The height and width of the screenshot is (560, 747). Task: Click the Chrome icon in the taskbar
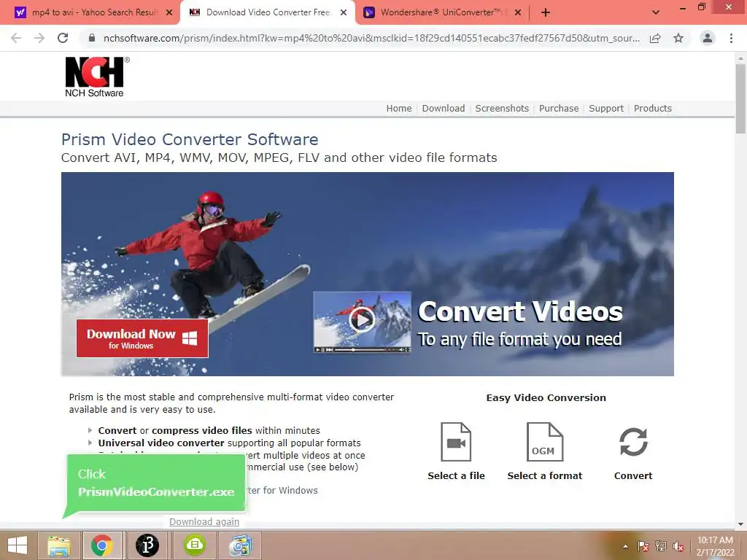(x=102, y=545)
